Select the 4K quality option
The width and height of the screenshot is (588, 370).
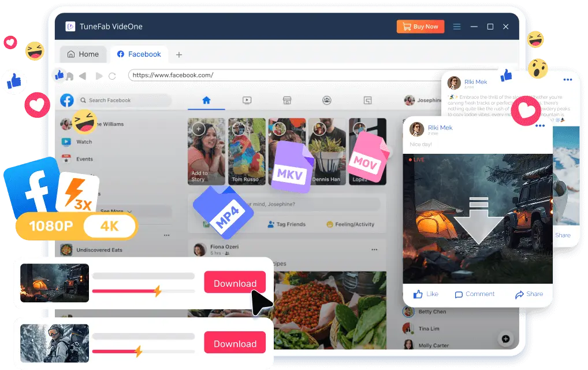110,226
